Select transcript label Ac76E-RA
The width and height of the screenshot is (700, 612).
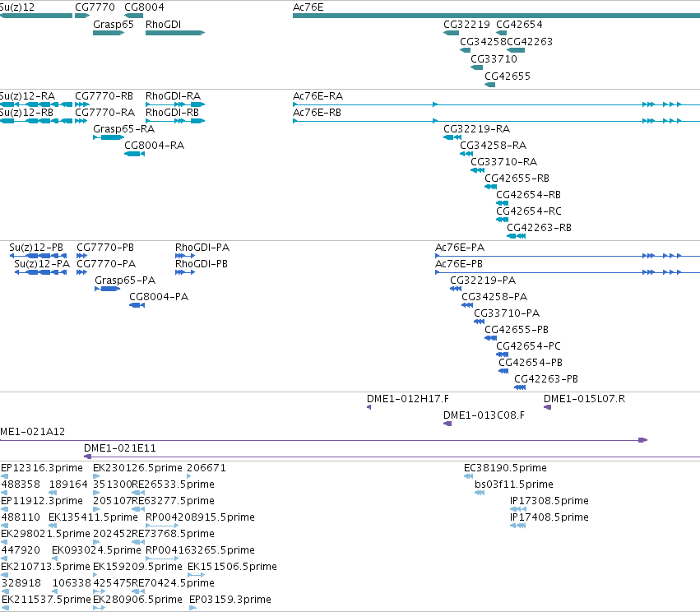pyautogui.click(x=318, y=96)
